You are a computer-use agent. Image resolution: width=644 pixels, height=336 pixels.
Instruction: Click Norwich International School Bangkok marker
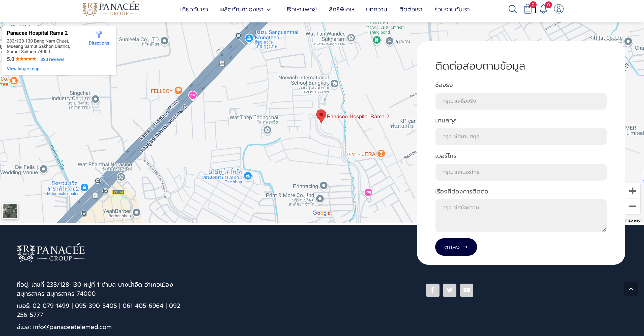(334, 84)
